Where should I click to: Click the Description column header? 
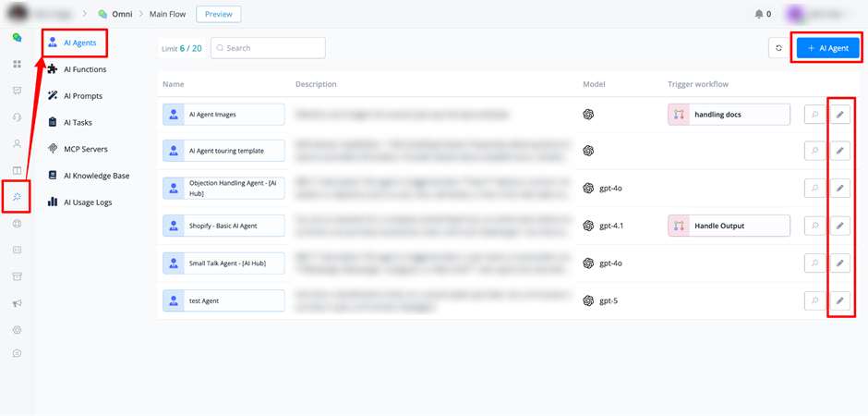(x=316, y=85)
